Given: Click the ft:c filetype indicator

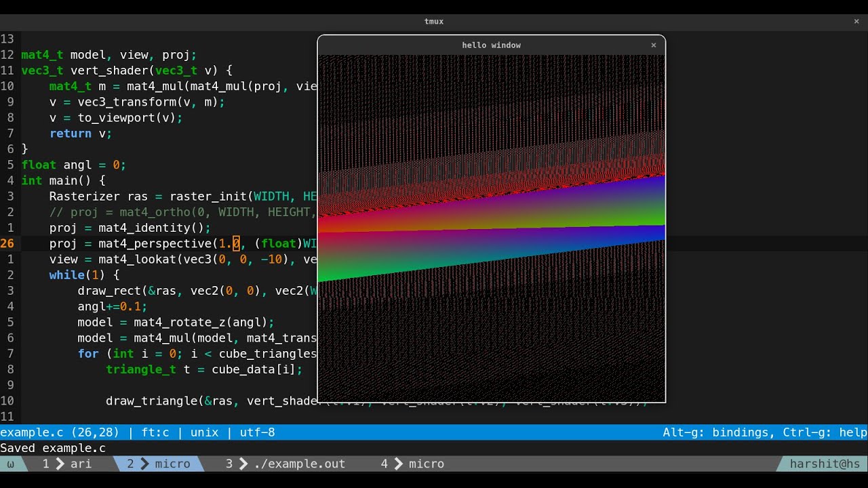Looking at the screenshot, I should click(155, 432).
